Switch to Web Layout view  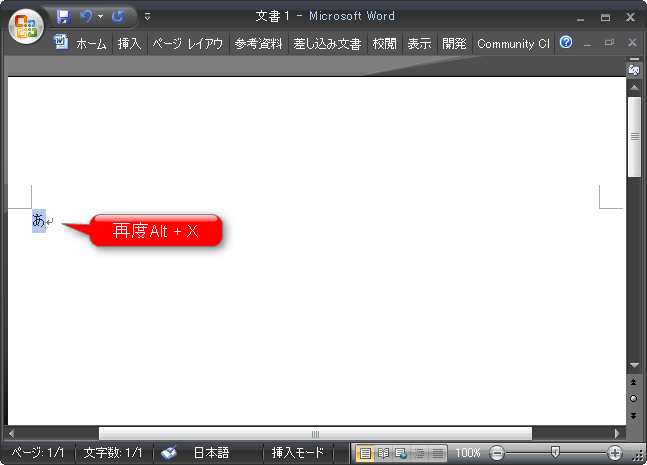(x=401, y=453)
